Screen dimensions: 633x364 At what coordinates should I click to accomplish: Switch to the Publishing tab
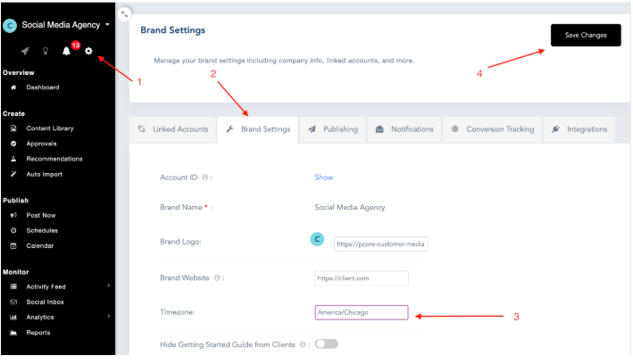pos(333,129)
